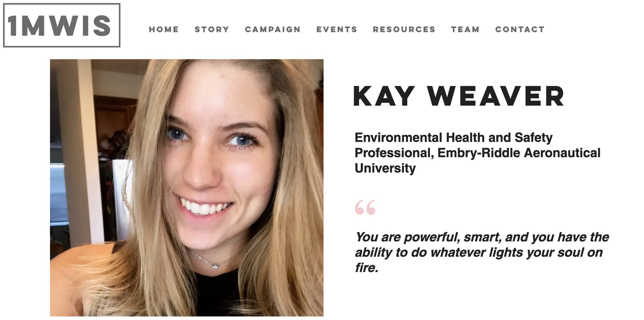Click the word WEAVER in the heading

tap(496, 96)
